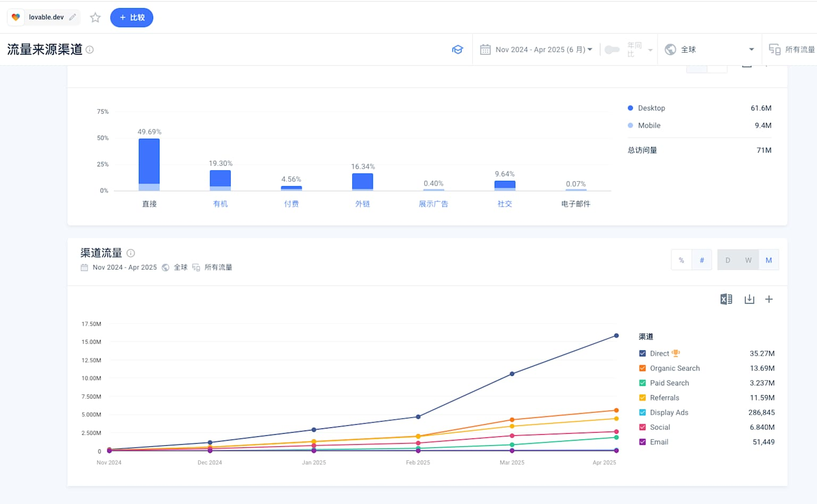Uncheck the Direct channel checkbox
This screenshot has height=504, width=817.
pyautogui.click(x=642, y=354)
